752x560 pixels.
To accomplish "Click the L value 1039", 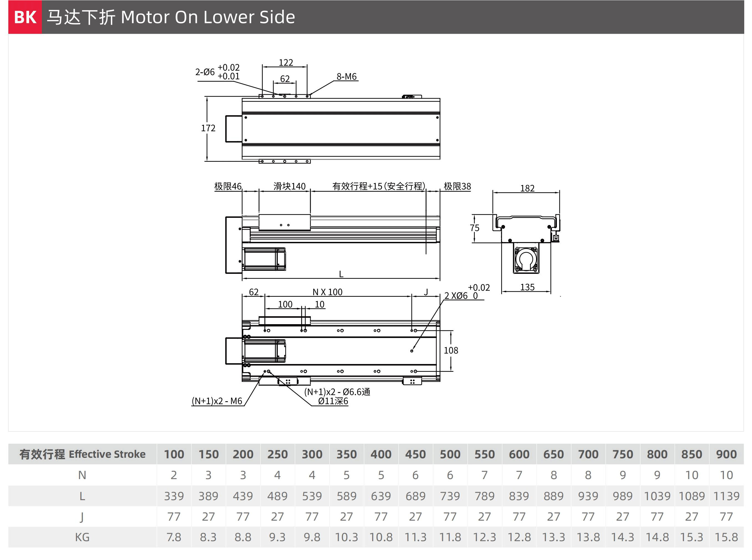I will [657, 496].
